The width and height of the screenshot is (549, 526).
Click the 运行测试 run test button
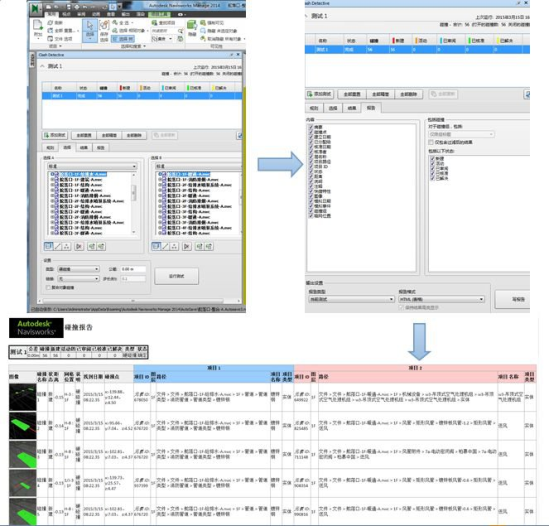(x=176, y=276)
